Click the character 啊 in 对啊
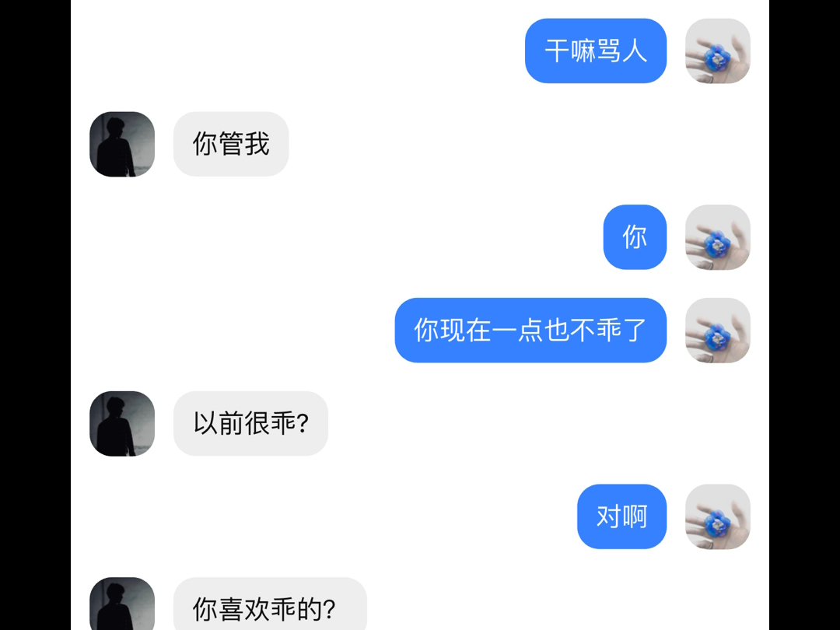Image resolution: width=840 pixels, height=630 pixels. 635,516
